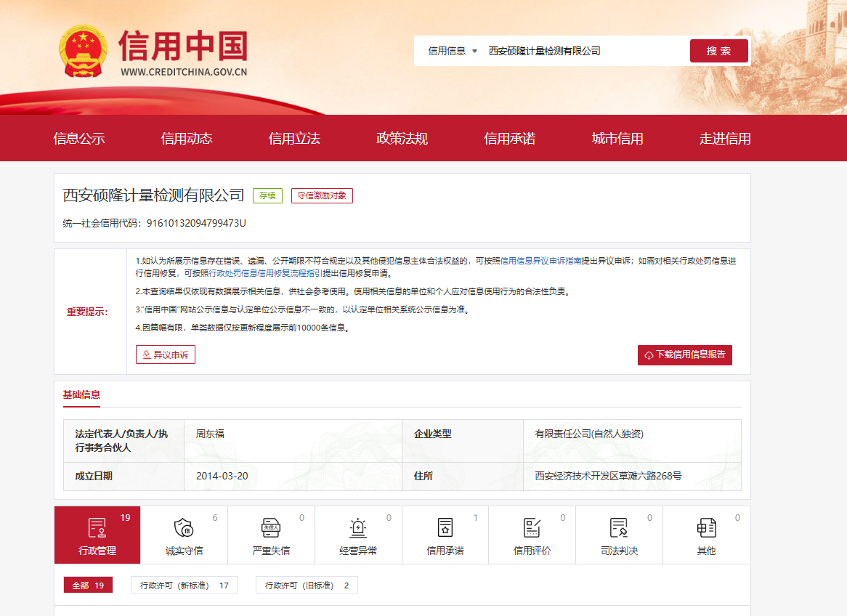Click the 经营异常 alarm icon
847x616 pixels.
click(x=358, y=528)
